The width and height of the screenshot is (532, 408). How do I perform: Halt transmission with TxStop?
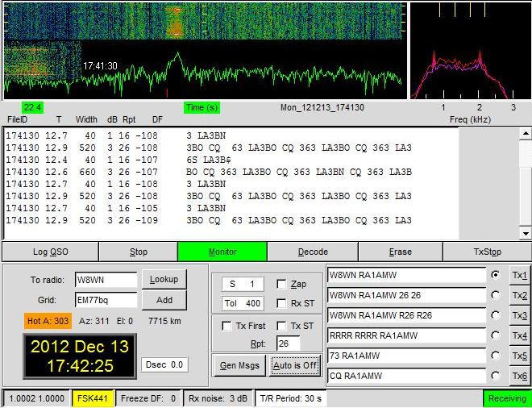coord(487,252)
